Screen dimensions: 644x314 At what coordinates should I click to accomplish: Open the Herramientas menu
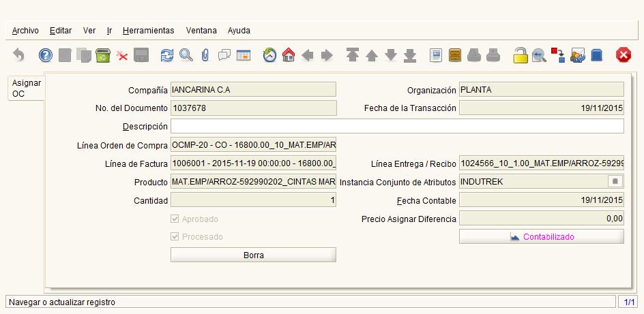click(148, 31)
